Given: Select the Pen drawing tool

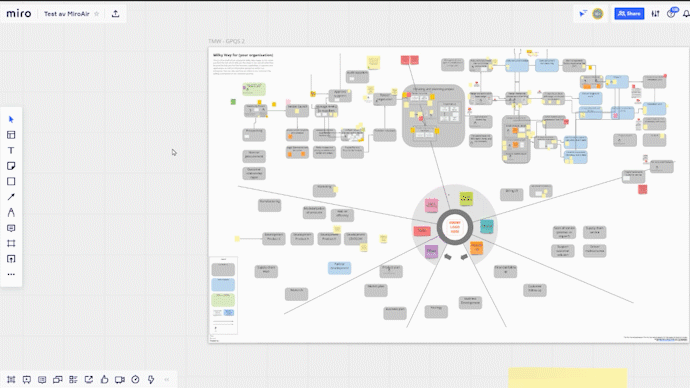Looking at the screenshot, I should [11, 212].
